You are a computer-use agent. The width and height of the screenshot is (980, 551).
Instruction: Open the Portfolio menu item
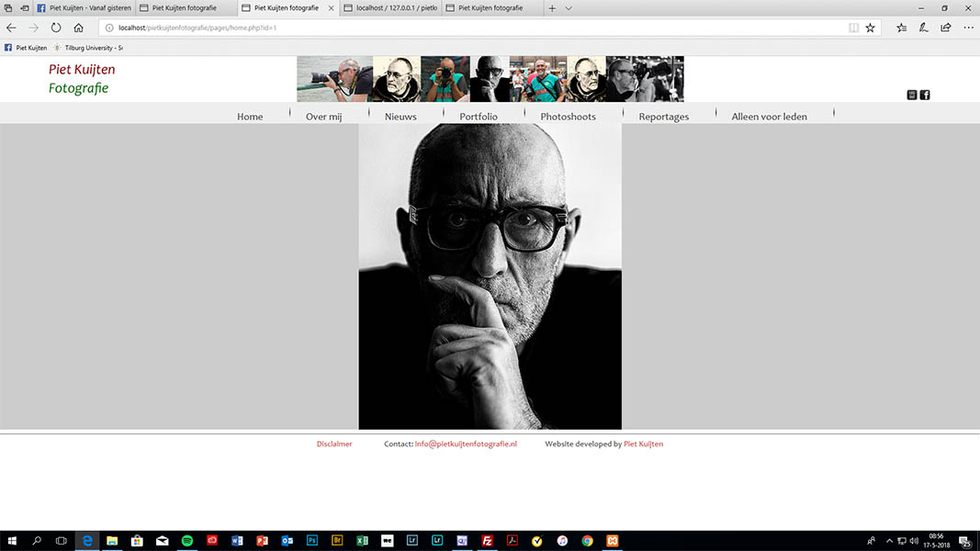coord(479,117)
